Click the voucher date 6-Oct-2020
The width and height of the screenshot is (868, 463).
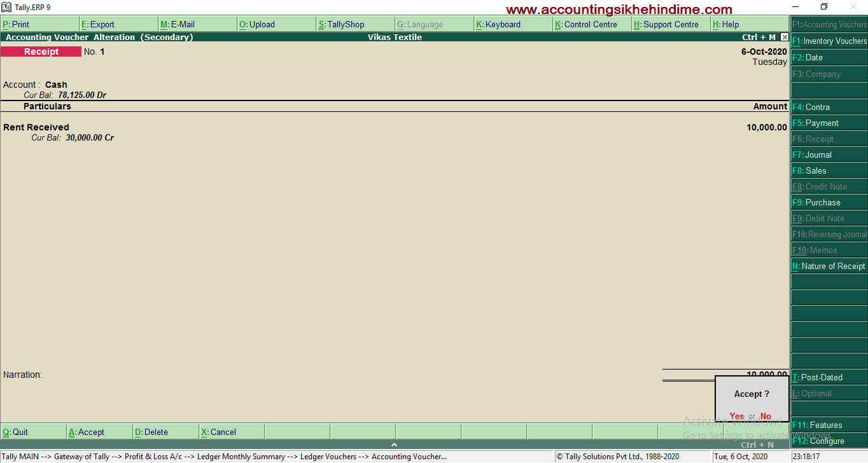(764, 52)
